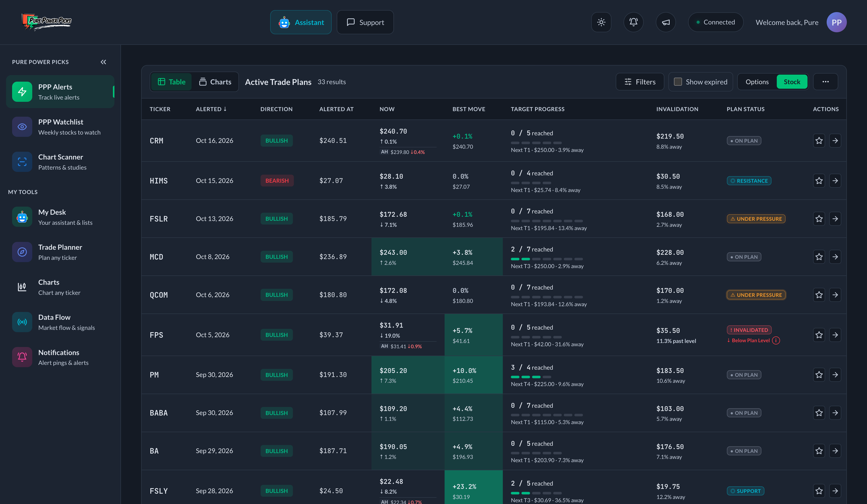Open the PP profile avatar

click(x=836, y=22)
